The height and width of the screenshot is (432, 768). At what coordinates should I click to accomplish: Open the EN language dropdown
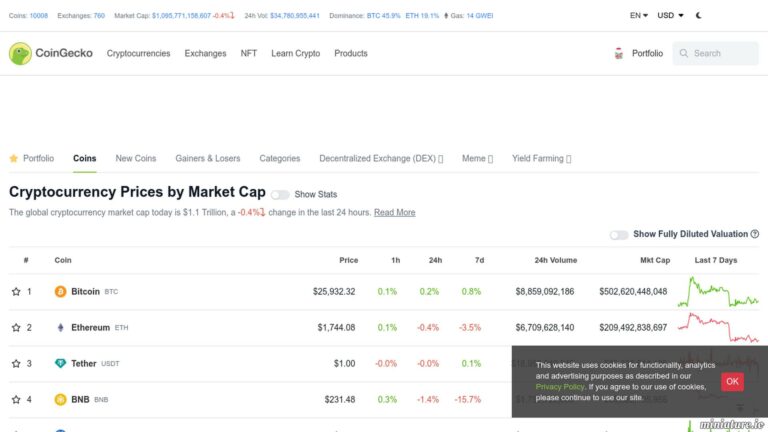[x=639, y=16]
